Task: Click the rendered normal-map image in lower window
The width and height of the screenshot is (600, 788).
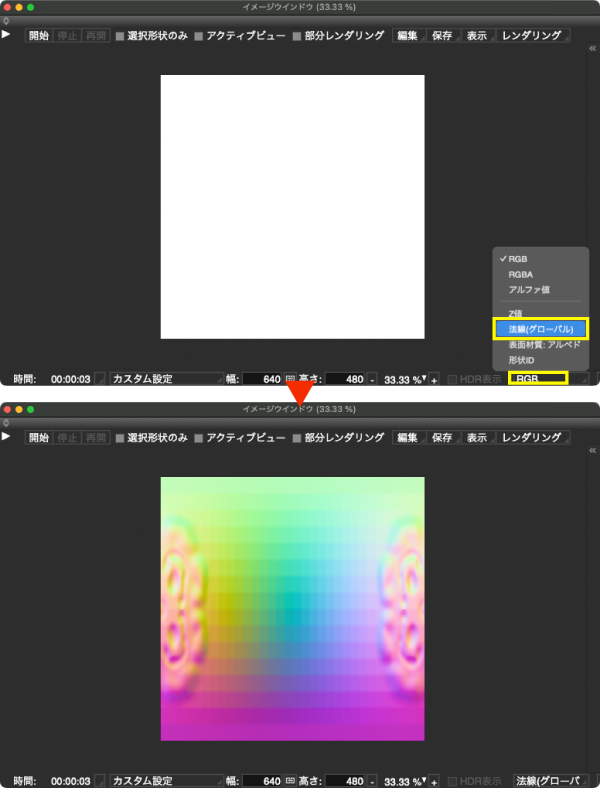Action: point(292,608)
